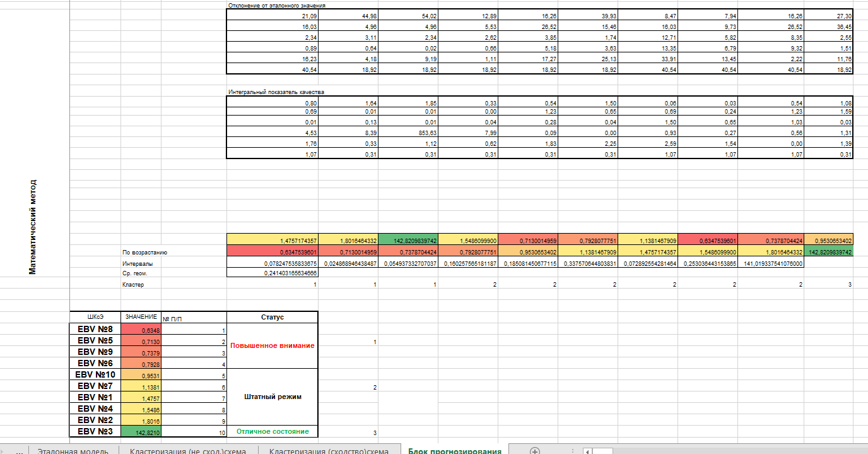
Task: Click the Повышенное внимание status cell
Action: click(x=272, y=345)
